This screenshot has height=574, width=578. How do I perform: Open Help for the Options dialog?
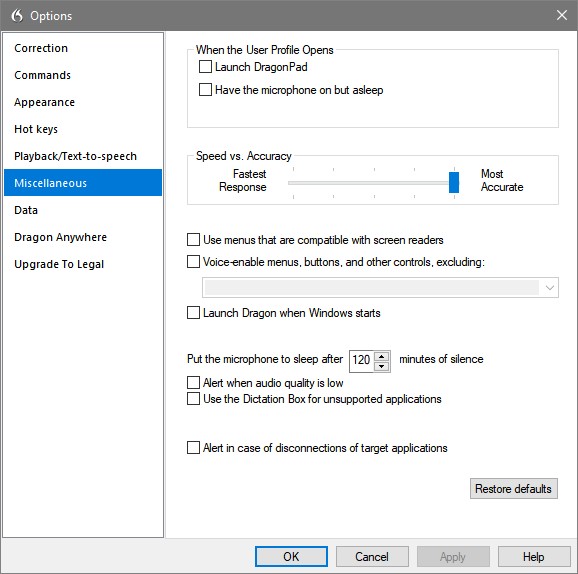pyautogui.click(x=533, y=556)
